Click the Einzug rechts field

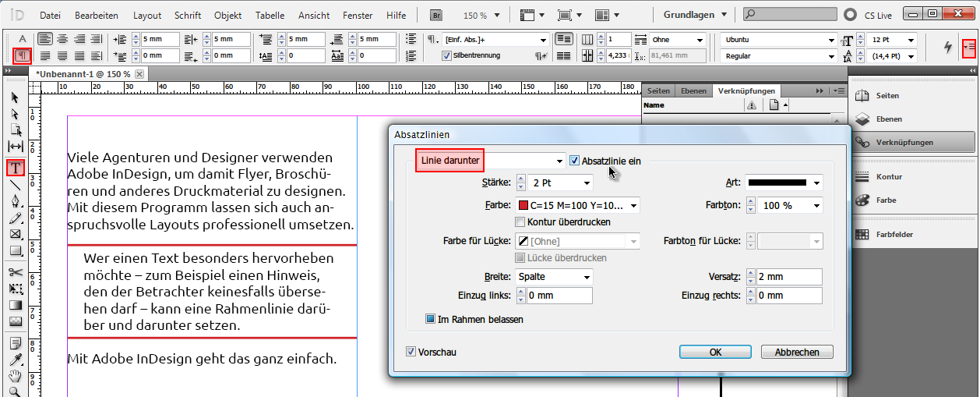789,296
